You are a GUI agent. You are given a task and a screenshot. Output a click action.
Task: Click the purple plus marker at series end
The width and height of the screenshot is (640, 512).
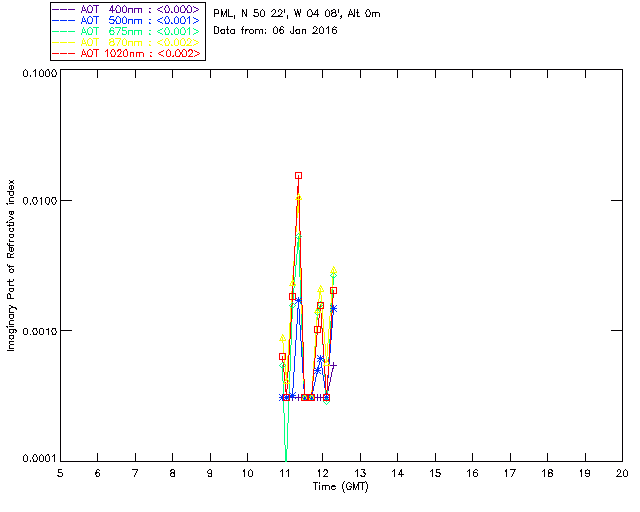333,365
